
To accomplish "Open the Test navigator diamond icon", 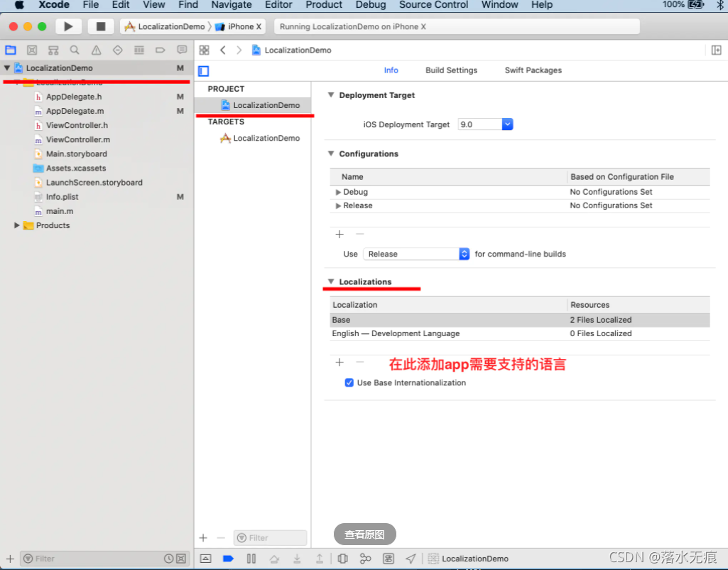I will pyautogui.click(x=117, y=50).
